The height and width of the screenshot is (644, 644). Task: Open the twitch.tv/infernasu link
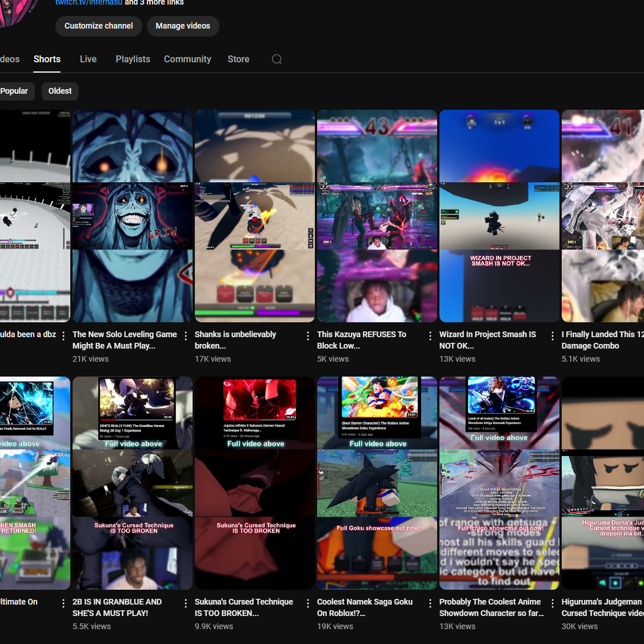click(x=89, y=3)
